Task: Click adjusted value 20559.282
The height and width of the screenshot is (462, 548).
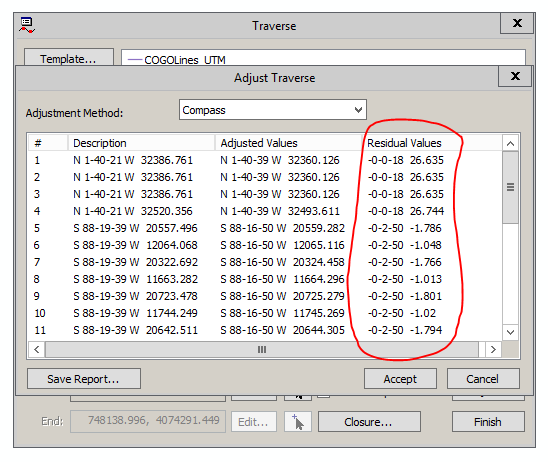Action: tap(319, 228)
